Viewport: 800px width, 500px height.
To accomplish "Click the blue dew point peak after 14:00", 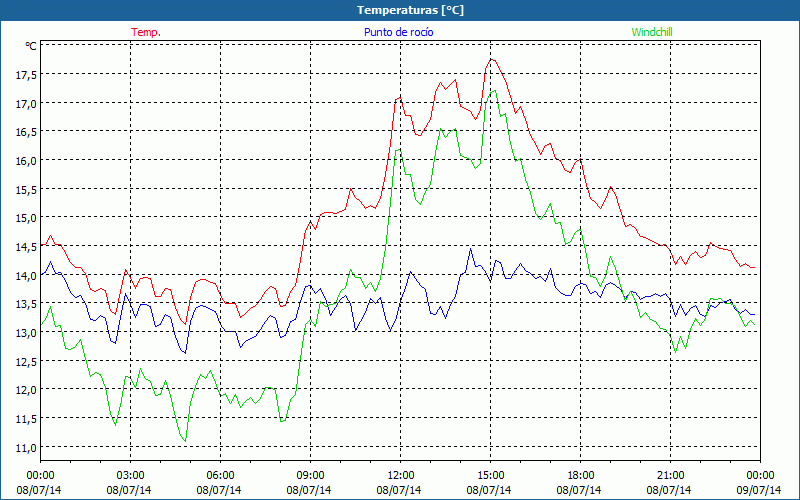I will pos(470,248).
